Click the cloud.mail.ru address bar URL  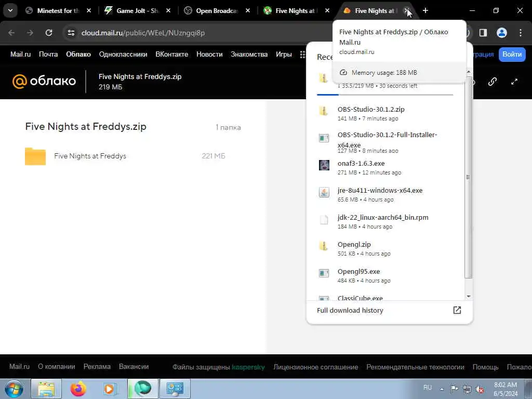[143, 33]
